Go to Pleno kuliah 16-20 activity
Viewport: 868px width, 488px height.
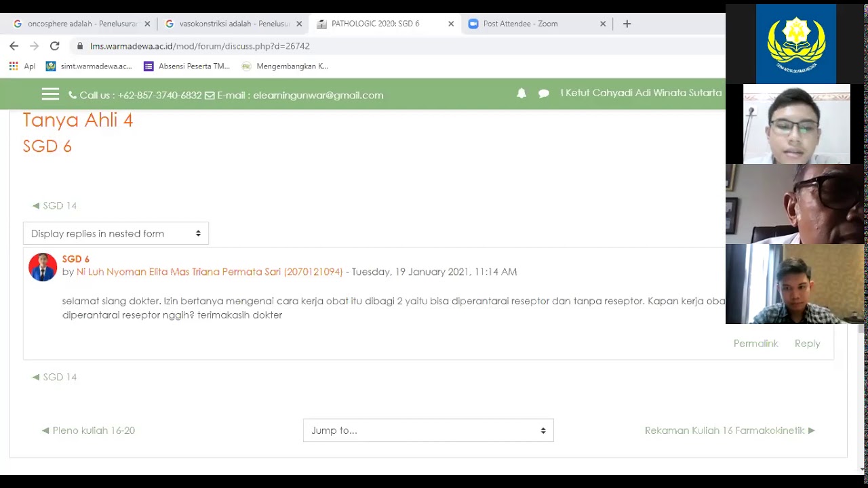88,430
